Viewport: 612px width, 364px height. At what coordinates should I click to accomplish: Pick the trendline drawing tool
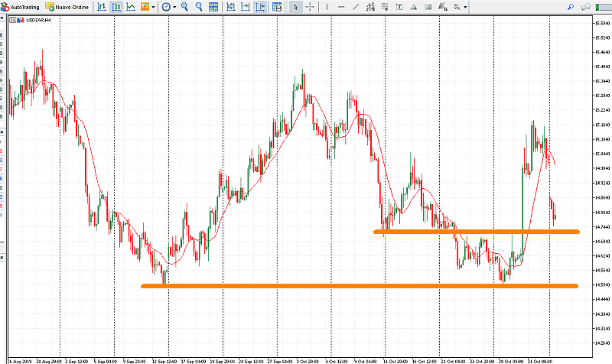356,7
